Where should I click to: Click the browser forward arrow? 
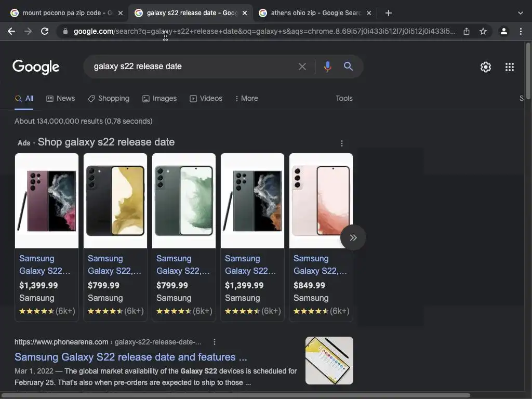[x=28, y=32]
